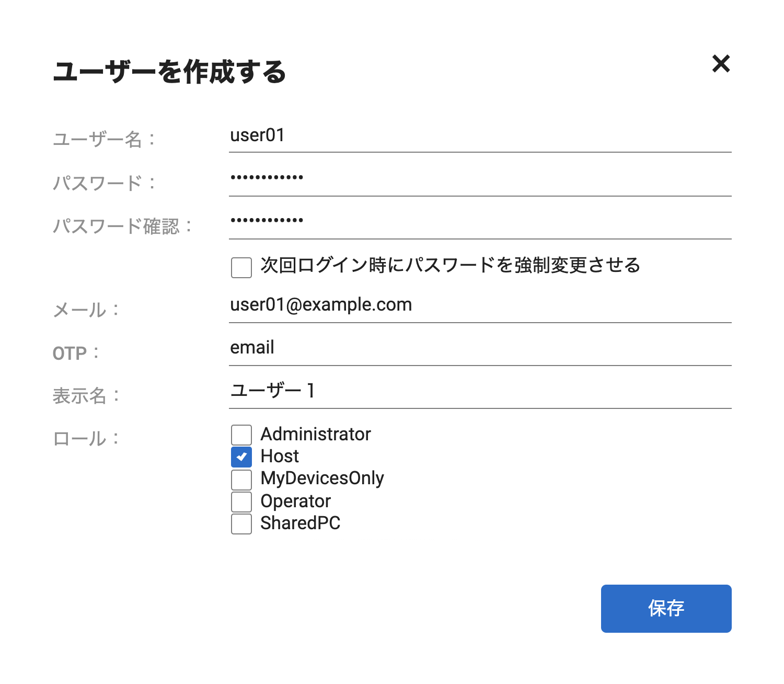Image resolution: width=784 pixels, height=684 pixels.
Task: Check the Operator role checkbox
Action: (x=241, y=501)
